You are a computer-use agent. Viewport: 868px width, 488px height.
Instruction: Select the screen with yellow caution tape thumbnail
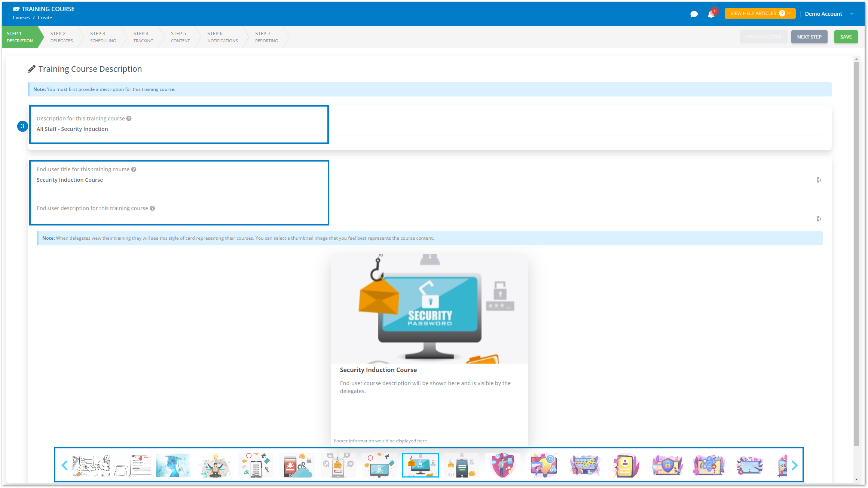coord(585,465)
